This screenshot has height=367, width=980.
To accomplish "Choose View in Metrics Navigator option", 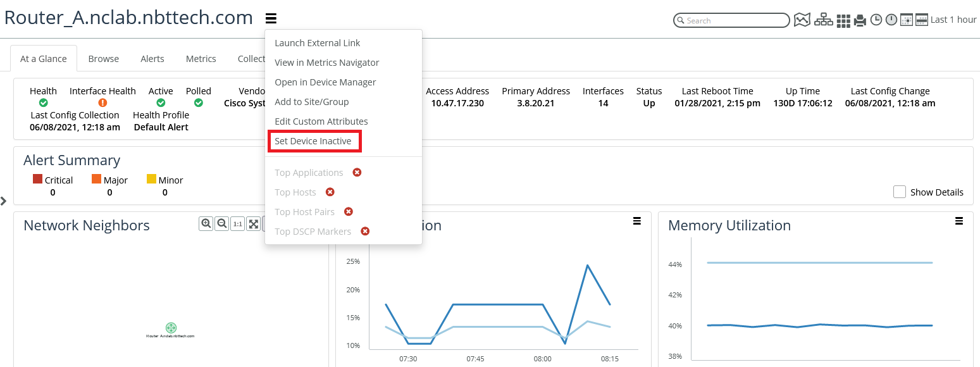I will [x=326, y=63].
